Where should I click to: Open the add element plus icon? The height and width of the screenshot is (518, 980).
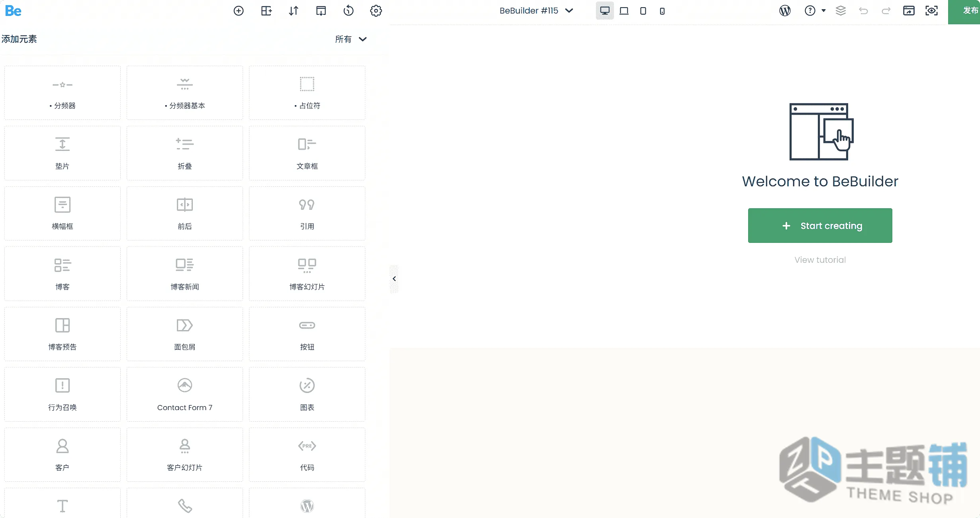pos(239,11)
